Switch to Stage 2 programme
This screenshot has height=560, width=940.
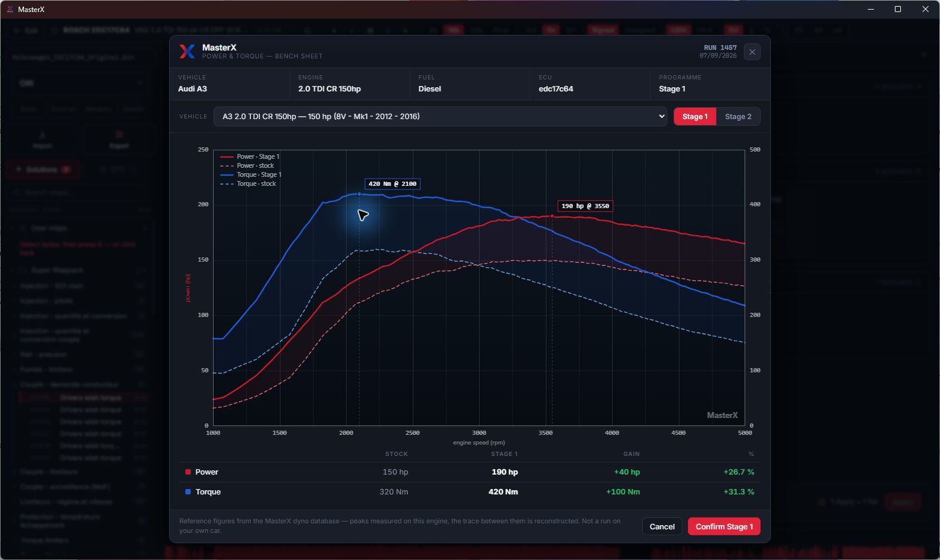tap(738, 116)
